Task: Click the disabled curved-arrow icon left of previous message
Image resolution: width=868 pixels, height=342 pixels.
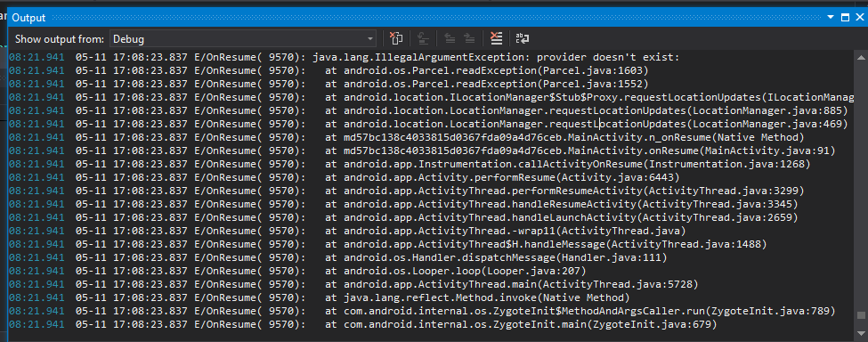Action: pos(424,38)
